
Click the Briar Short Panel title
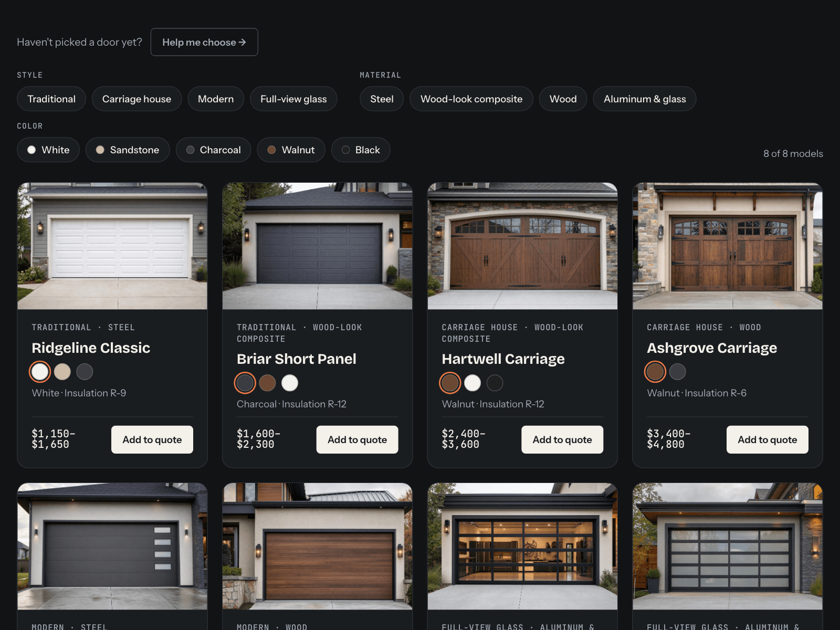(297, 359)
